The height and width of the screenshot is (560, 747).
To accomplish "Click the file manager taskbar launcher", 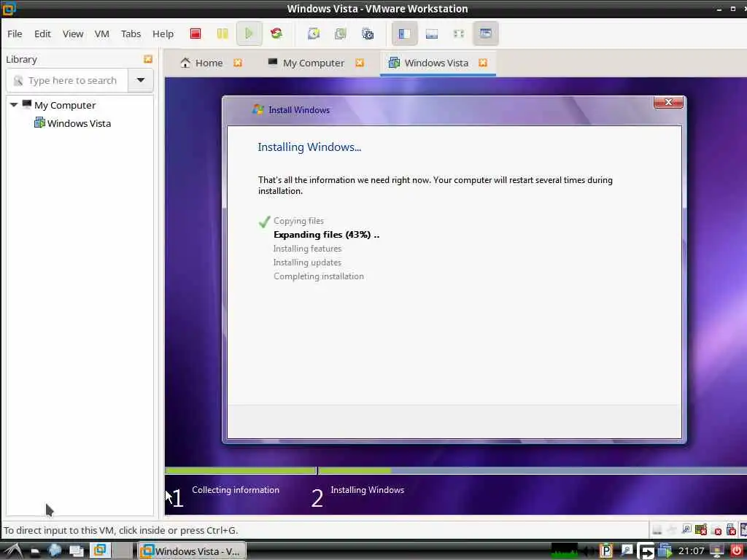I will (35, 551).
